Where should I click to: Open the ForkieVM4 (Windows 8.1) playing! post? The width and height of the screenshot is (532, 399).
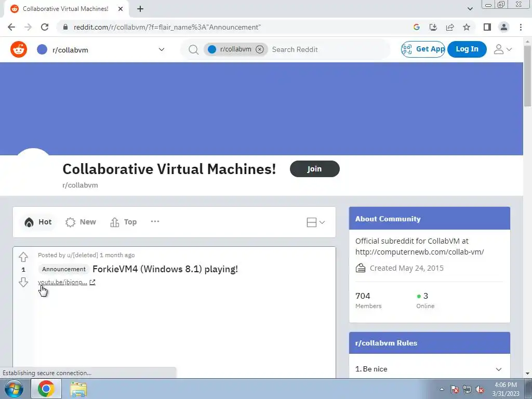pyautogui.click(x=165, y=269)
